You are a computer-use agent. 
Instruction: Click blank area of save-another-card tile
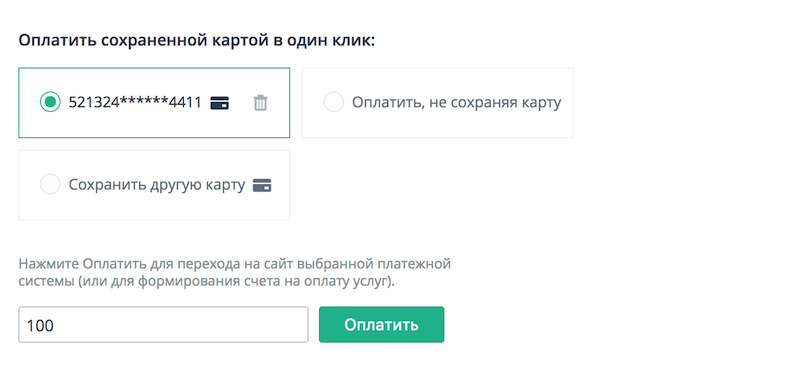tap(154, 207)
